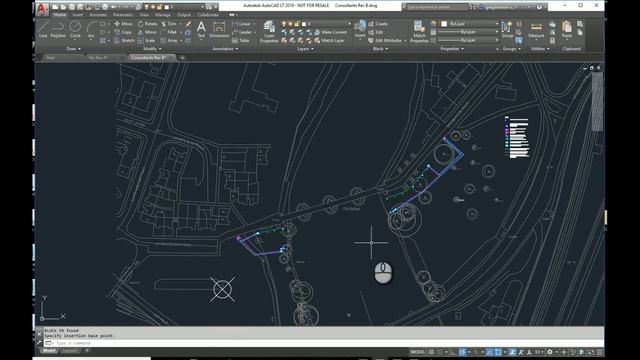This screenshot has height=360, width=640.
Task: Open the Annotate ribbon tab
Action: tap(98, 15)
